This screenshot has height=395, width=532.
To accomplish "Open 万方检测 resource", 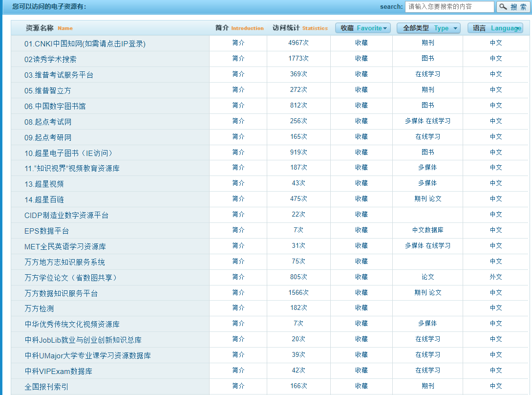I will coord(39,309).
